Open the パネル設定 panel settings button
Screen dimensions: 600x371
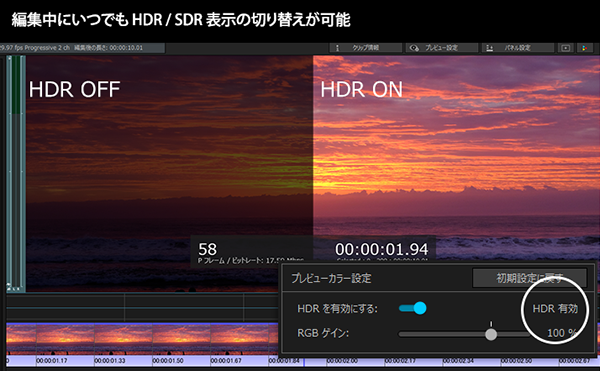(517, 48)
